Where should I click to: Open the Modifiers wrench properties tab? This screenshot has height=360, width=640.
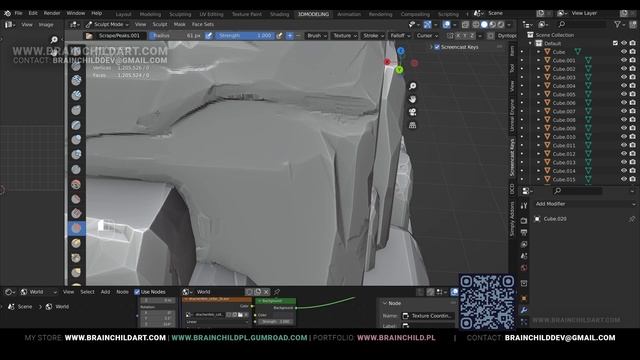point(524,311)
